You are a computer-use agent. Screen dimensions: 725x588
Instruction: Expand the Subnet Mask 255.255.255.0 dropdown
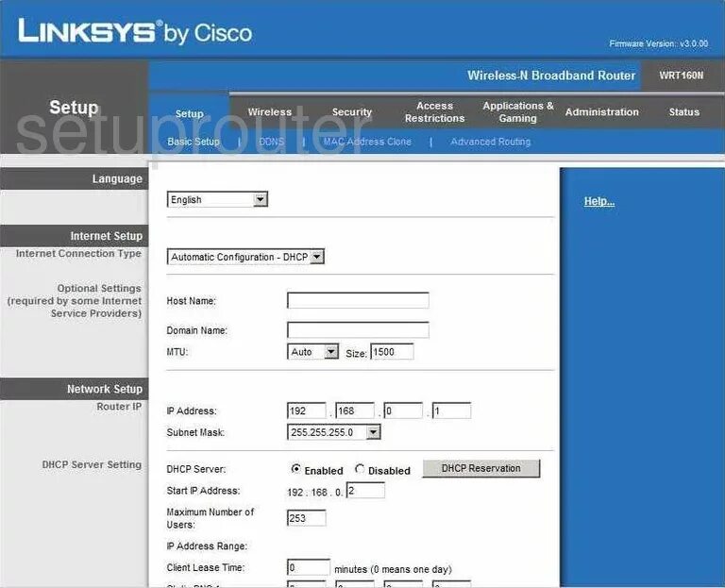click(334, 432)
